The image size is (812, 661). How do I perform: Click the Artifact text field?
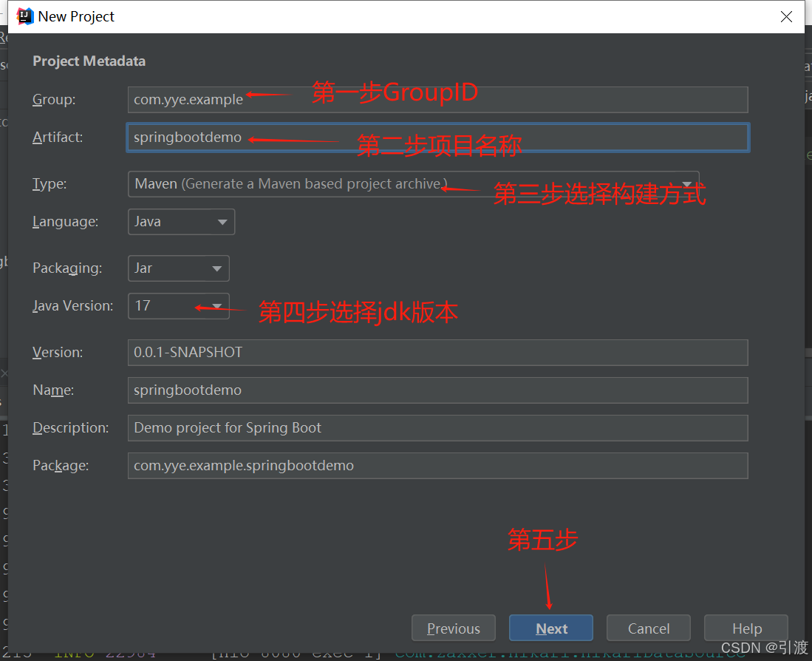click(437, 138)
